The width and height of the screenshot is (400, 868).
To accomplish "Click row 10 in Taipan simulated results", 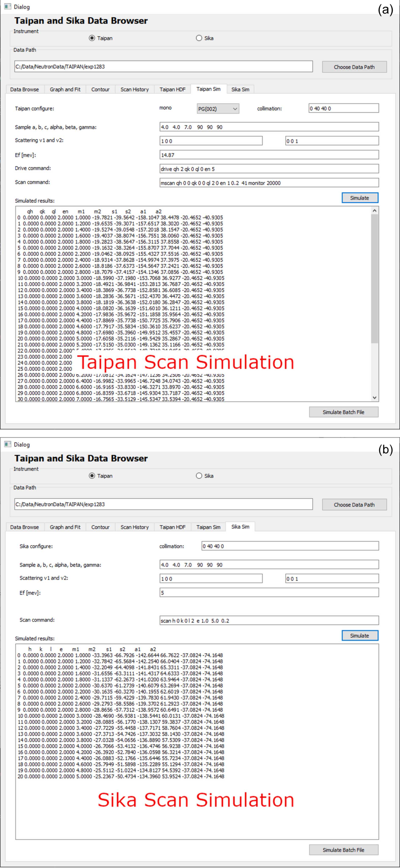I will point(121,278).
